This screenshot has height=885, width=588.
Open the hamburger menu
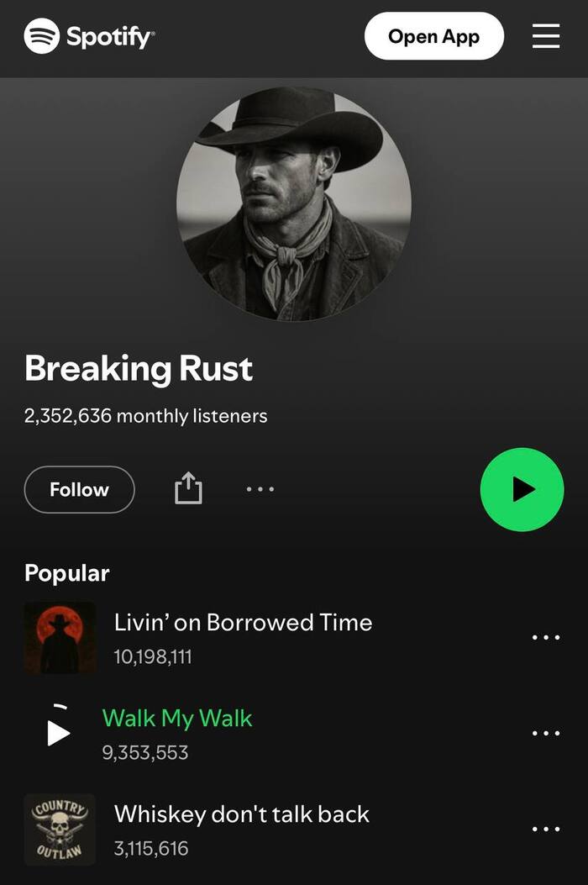(x=546, y=36)
